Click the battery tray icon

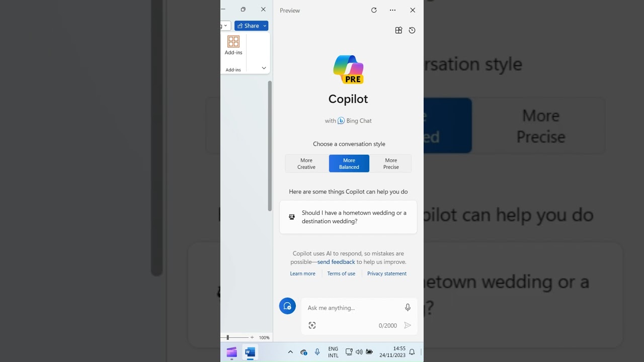pos(369,352)
